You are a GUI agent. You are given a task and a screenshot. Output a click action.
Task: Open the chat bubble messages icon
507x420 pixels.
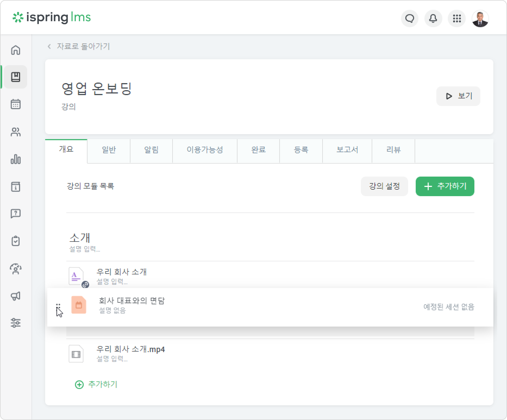pos(410,18)
